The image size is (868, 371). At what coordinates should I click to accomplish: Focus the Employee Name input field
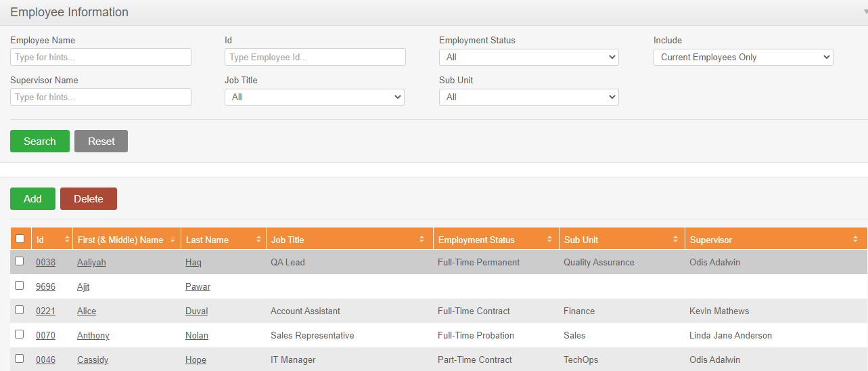coord(101,58)
